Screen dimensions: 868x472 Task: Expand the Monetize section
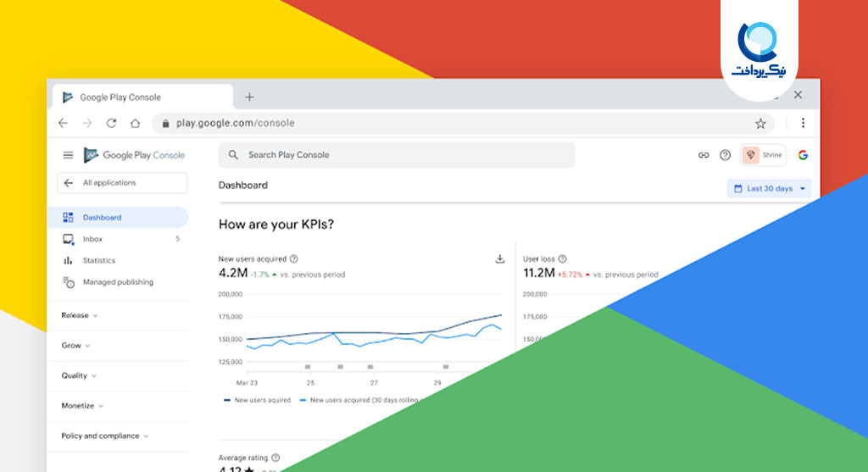82,406
